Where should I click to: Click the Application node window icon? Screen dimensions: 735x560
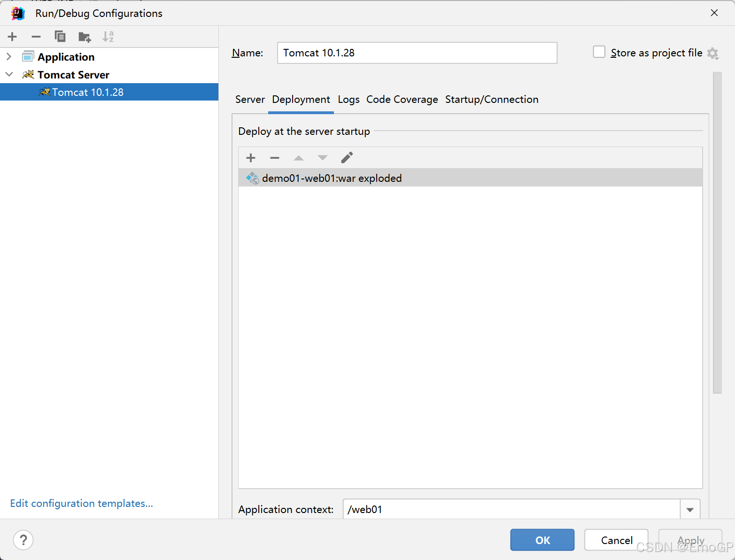pyautogui.click(x=28, y=56)
